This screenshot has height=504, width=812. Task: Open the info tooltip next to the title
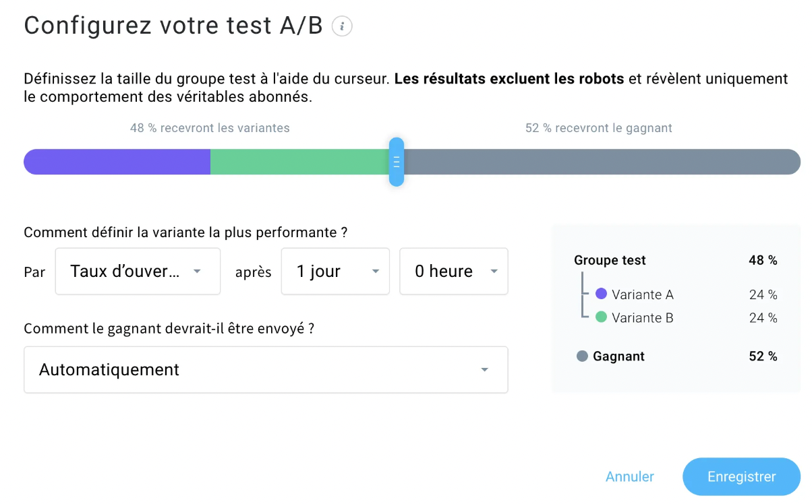pos(341,26)
